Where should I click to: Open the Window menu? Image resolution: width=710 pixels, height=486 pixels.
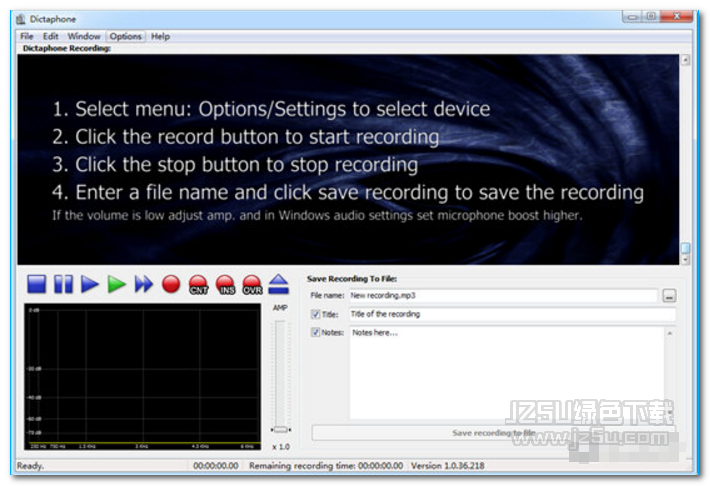(x=84, y=36)
